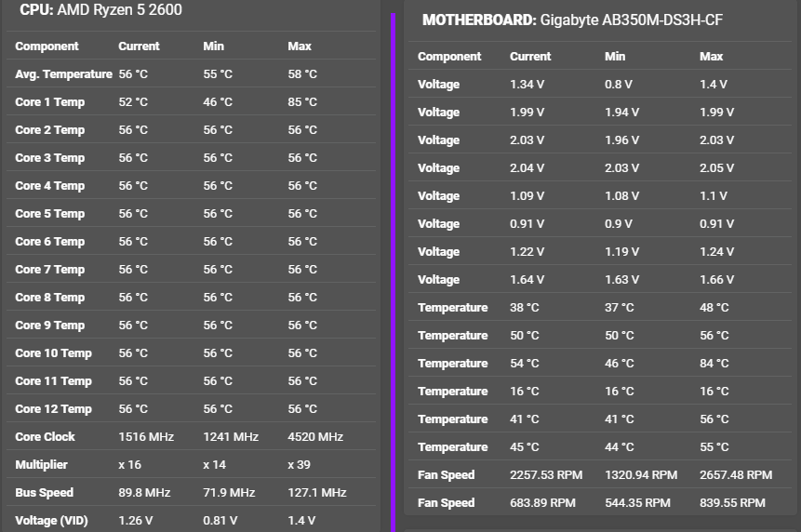Click the '1.19 V' minimum voltage value

coord(621,252)
